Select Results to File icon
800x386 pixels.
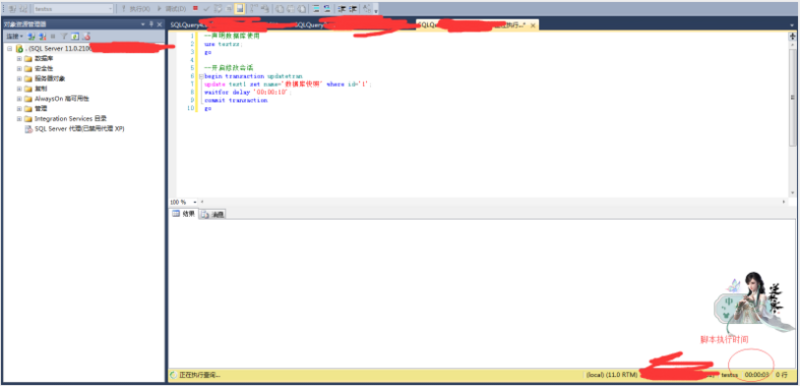[302, 9]
